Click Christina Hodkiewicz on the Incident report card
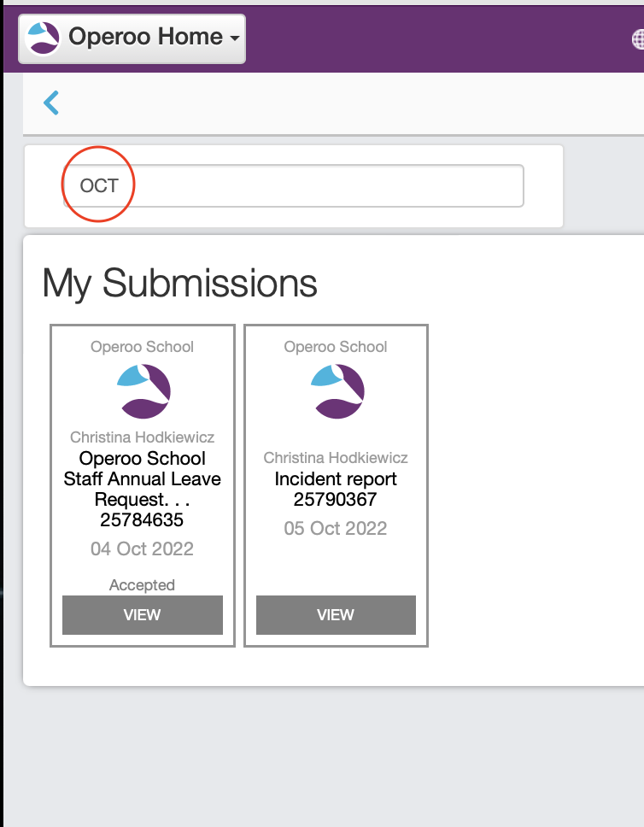Screen dimensions: 644x827 pyautogui.click(x=336, y=458)
